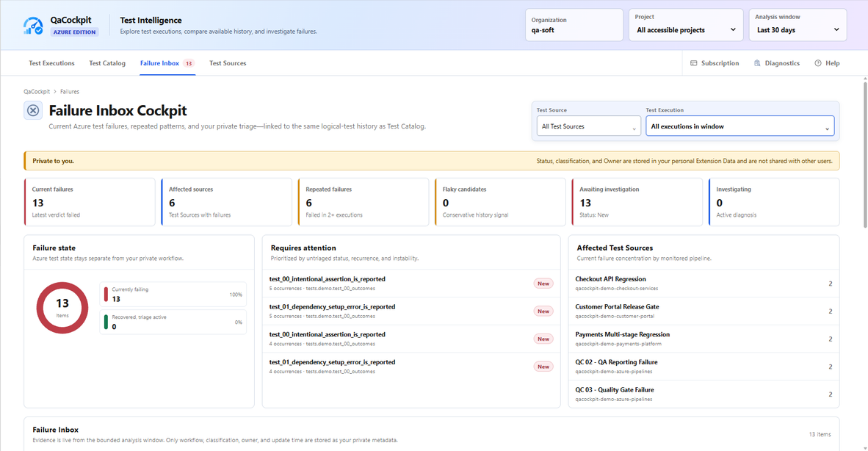
Task: Switch to the Test Executions tab
Action: [x=51, y=63]
